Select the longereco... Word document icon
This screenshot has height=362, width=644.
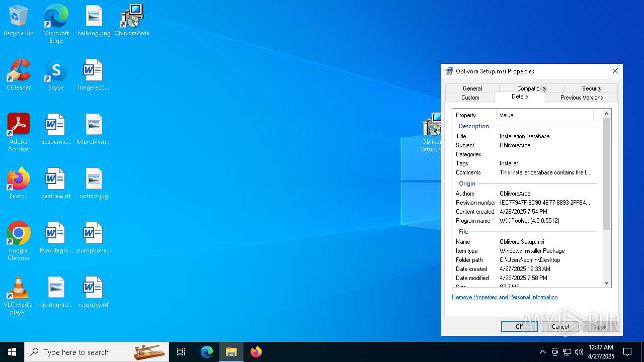(94, 75)
